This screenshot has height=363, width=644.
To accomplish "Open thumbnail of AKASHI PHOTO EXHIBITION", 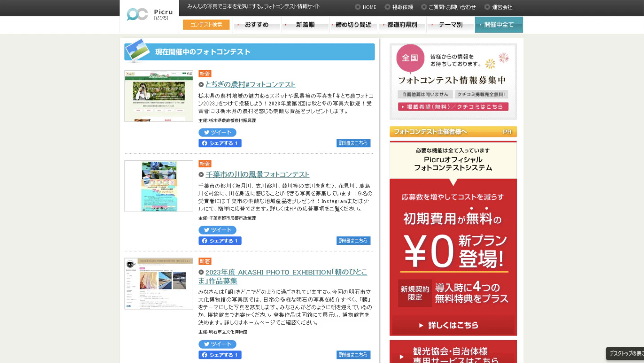I will (159, 283).
